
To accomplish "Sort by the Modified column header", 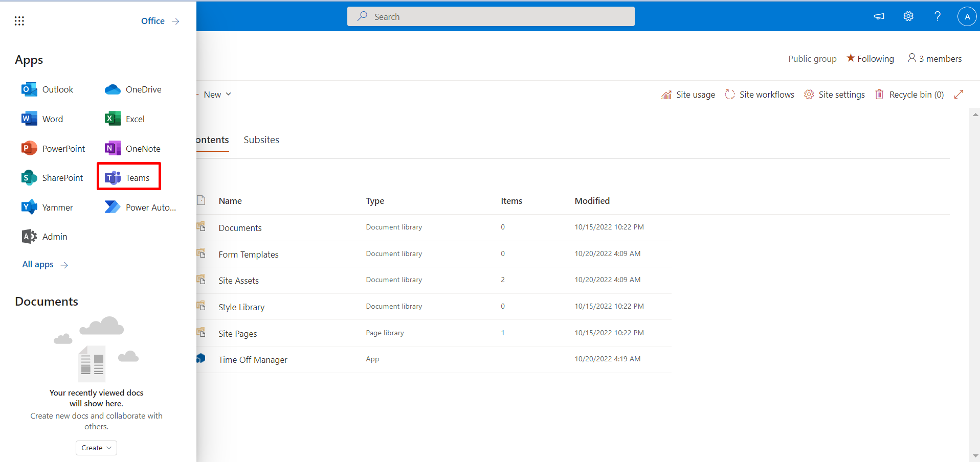I will click(x=592, y=201).
